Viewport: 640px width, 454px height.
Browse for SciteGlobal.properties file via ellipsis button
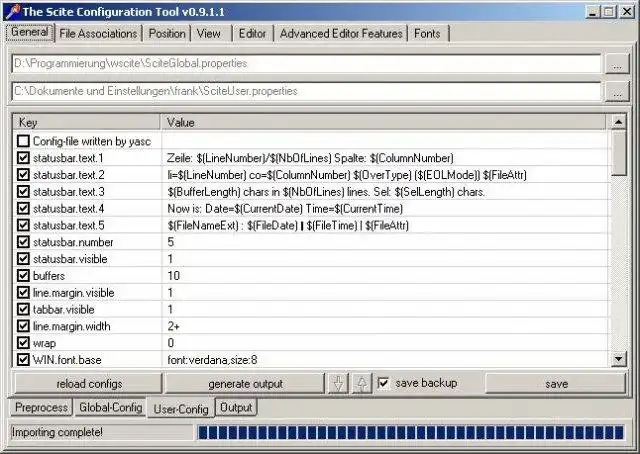(617, 64)
